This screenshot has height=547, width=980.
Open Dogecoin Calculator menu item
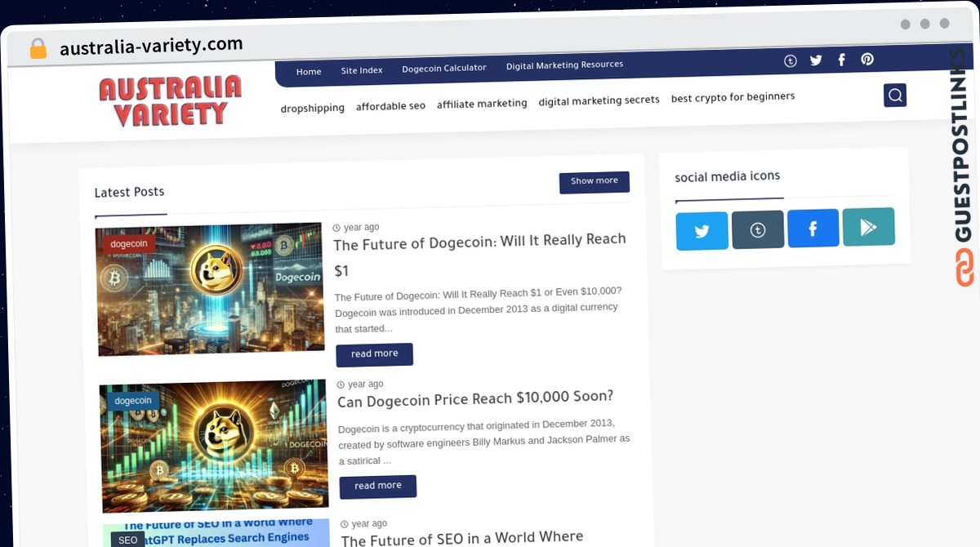(444, 69)
